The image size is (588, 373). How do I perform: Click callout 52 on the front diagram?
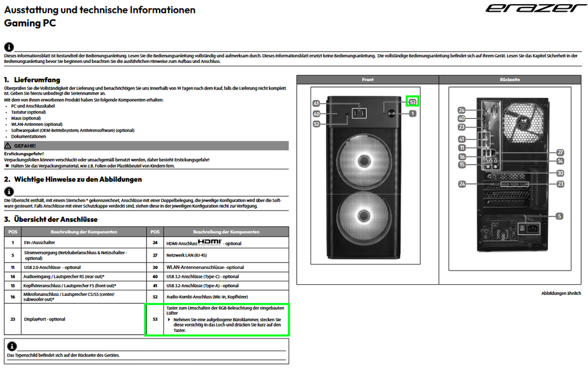[316, 124]
